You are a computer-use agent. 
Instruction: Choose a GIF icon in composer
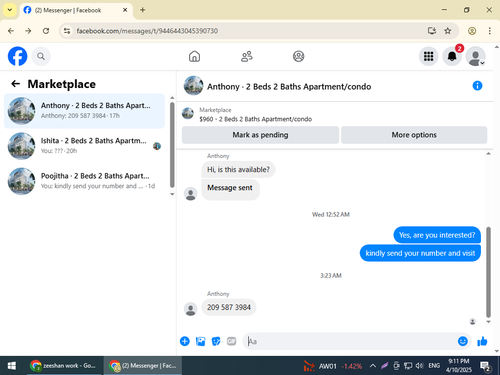[x=231, y=341]
